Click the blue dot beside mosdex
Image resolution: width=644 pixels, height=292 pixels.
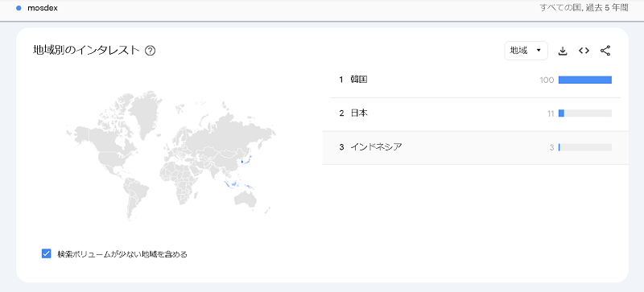(19, 8)
